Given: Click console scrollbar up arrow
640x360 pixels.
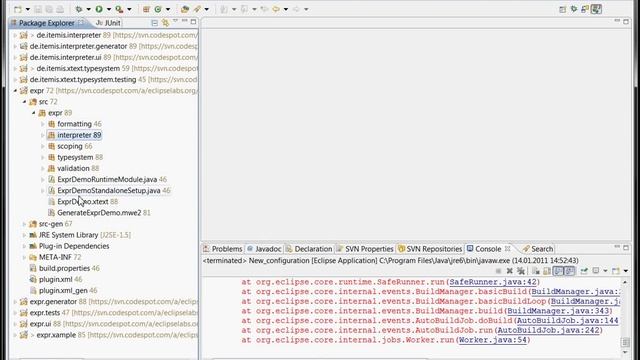Looking at the screenshot, I should [625, 282].
